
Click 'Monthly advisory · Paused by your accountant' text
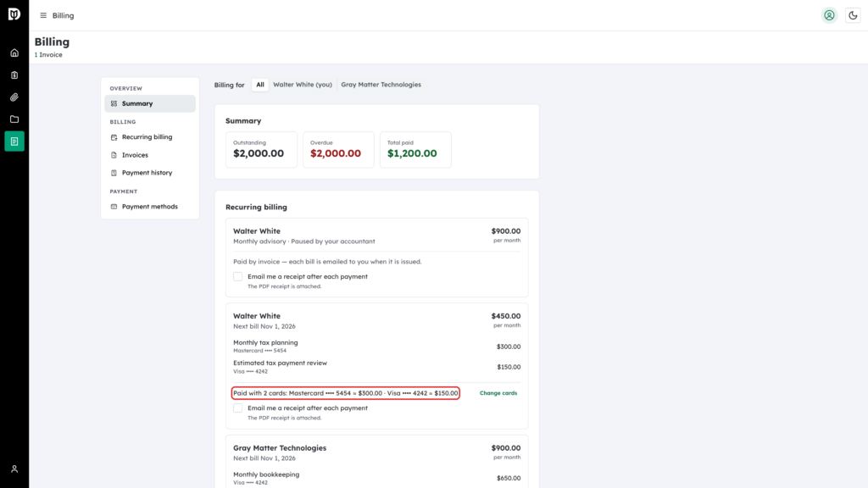tap(304, 241)
